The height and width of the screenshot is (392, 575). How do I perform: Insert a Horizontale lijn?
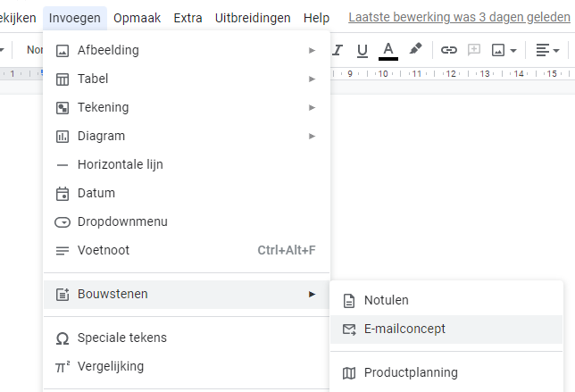tap(187, 164)
